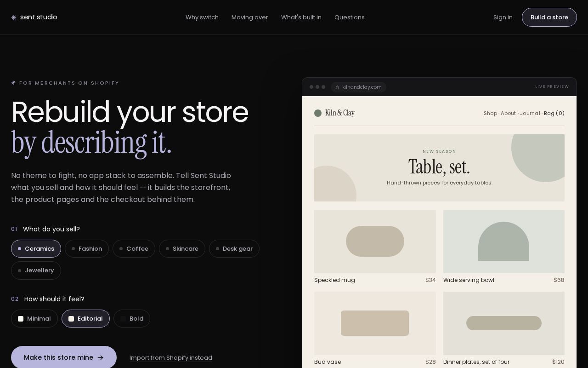Click the "How should it feel?" question
588x368 pixels.
pos(54,299)
